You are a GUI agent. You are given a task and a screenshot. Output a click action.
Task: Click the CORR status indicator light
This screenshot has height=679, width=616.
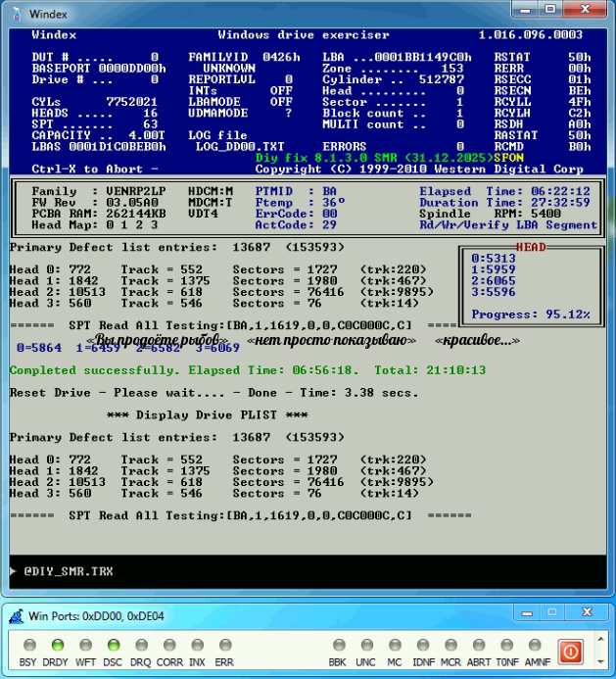coord(169,646)
